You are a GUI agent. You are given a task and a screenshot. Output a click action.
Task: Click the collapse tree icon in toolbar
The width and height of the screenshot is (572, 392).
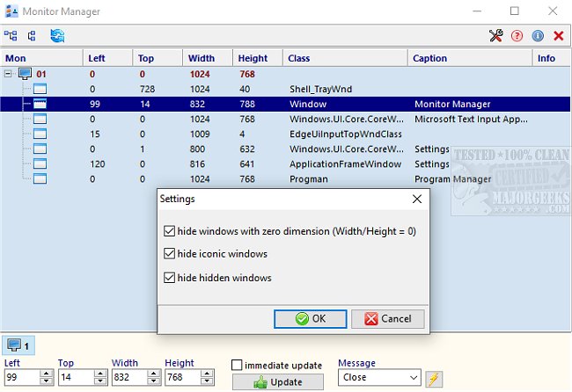tap(33, 36)
